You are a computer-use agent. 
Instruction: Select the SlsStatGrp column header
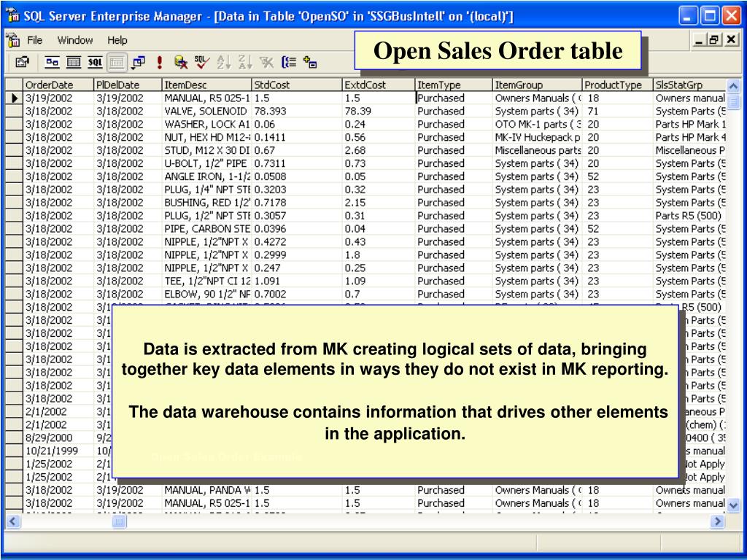tap(690, 85)
